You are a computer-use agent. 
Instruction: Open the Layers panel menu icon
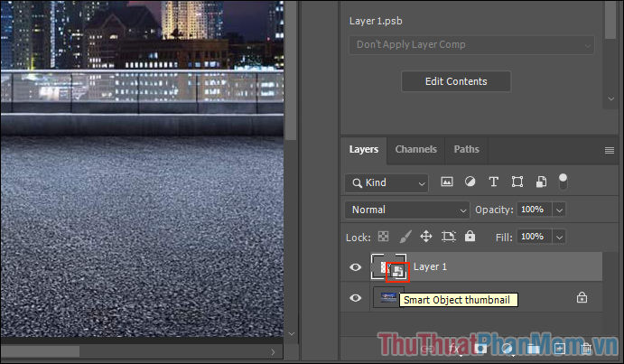610,150
